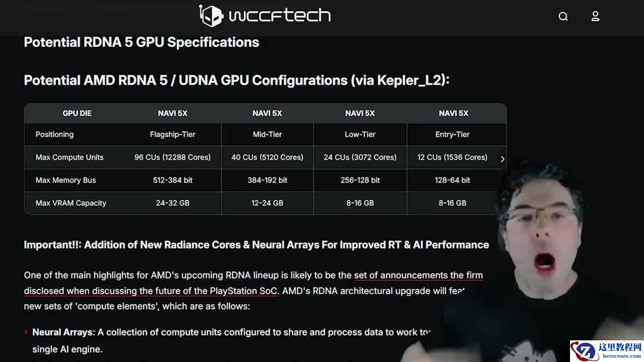Click the 40 CUs (5120 Cores) cell
This screenshot has height=362, width=644.
267,157
